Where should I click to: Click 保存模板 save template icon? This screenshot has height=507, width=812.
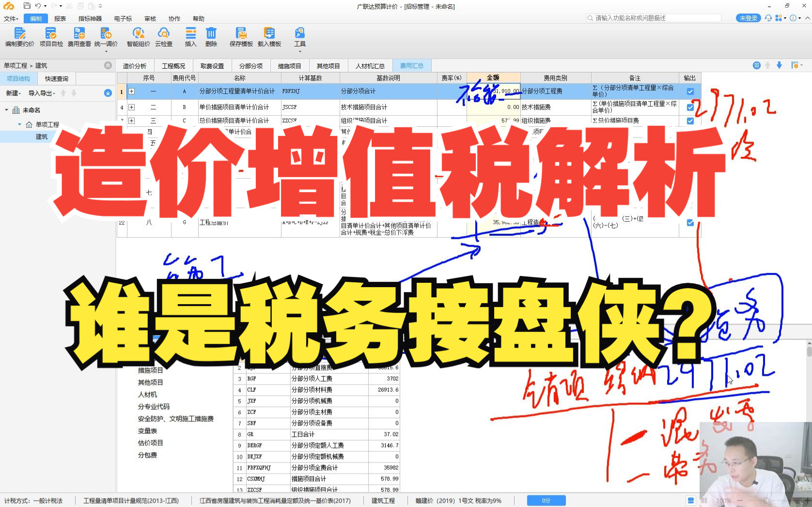(x=241, y=33)
